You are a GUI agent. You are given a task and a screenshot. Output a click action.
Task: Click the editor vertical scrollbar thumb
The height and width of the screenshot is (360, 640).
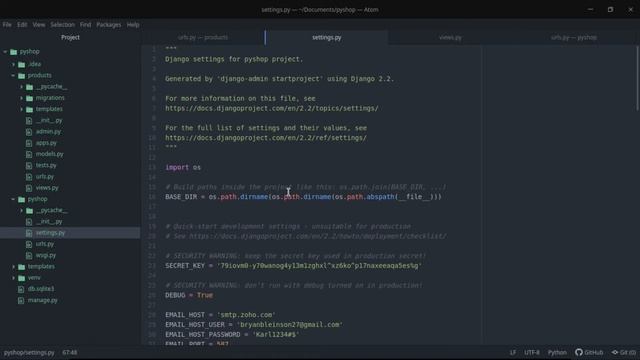coord(637,78)
